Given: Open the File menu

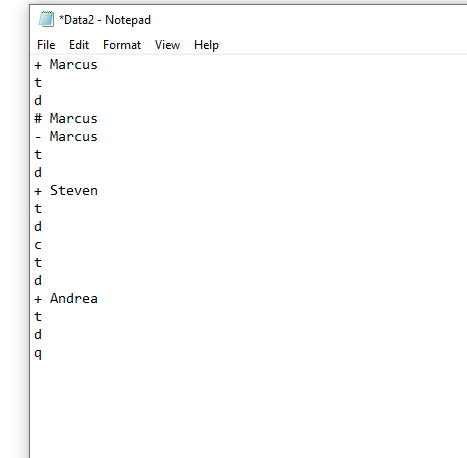Looking at the screenshot, I should click(46, 45).
